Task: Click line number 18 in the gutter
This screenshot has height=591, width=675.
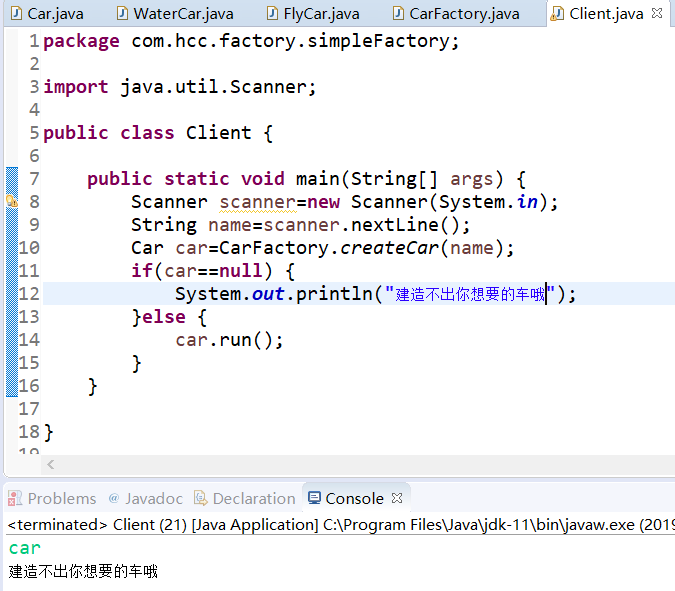Action: [x=29, y=432]
